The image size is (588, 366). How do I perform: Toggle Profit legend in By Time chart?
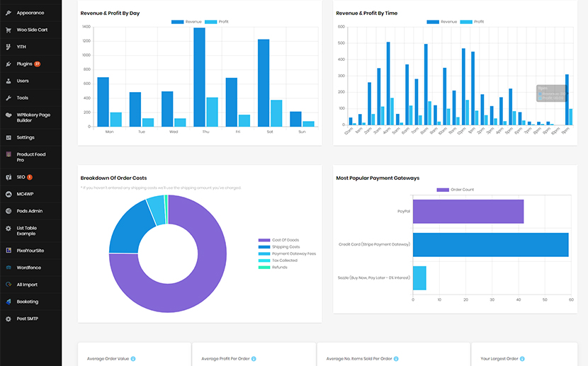point(472,22)
